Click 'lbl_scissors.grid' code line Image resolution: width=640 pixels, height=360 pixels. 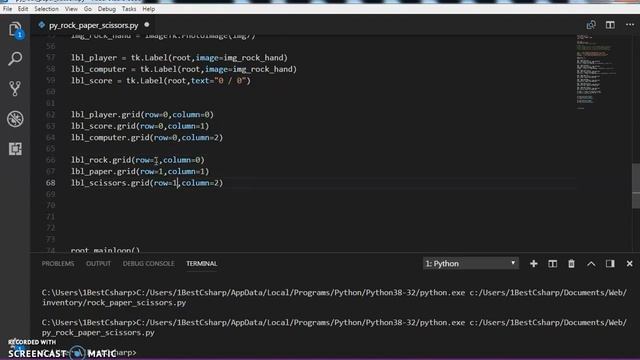(x=147, y=183)
